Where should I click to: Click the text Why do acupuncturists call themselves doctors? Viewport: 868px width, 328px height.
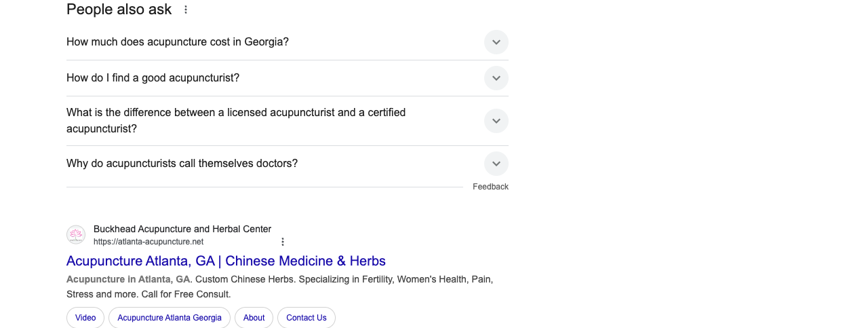182,164
